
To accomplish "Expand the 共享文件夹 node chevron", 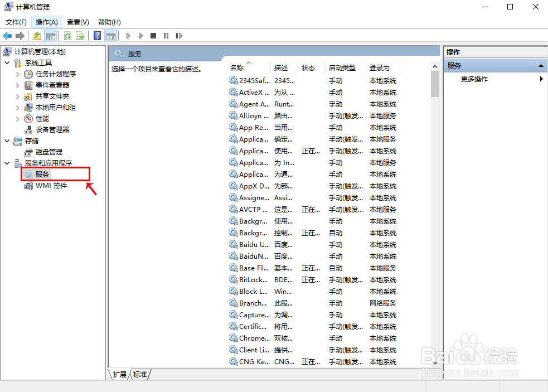I will tap(17, 96).
